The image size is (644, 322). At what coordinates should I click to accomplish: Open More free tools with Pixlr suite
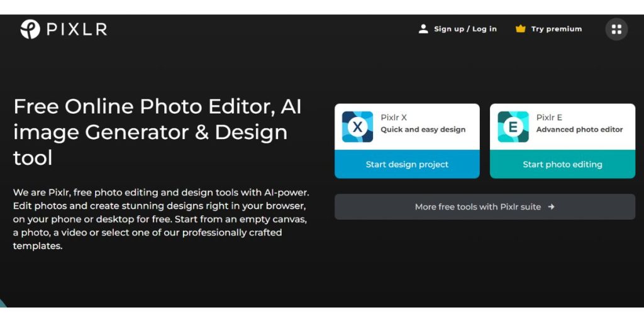(x=485, y=206)
